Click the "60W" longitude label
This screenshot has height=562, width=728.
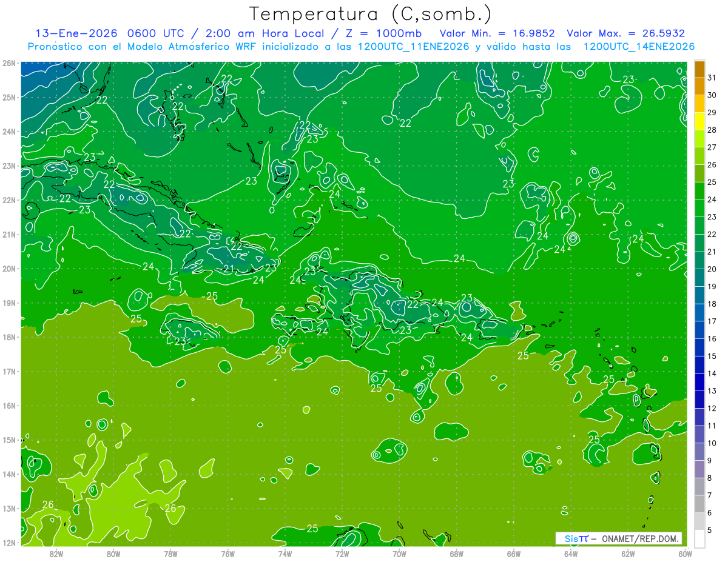click(685, 554)
